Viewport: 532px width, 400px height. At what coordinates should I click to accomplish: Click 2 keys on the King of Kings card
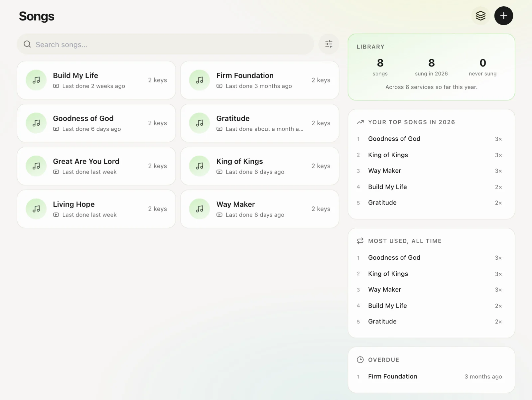pos(321,166)
